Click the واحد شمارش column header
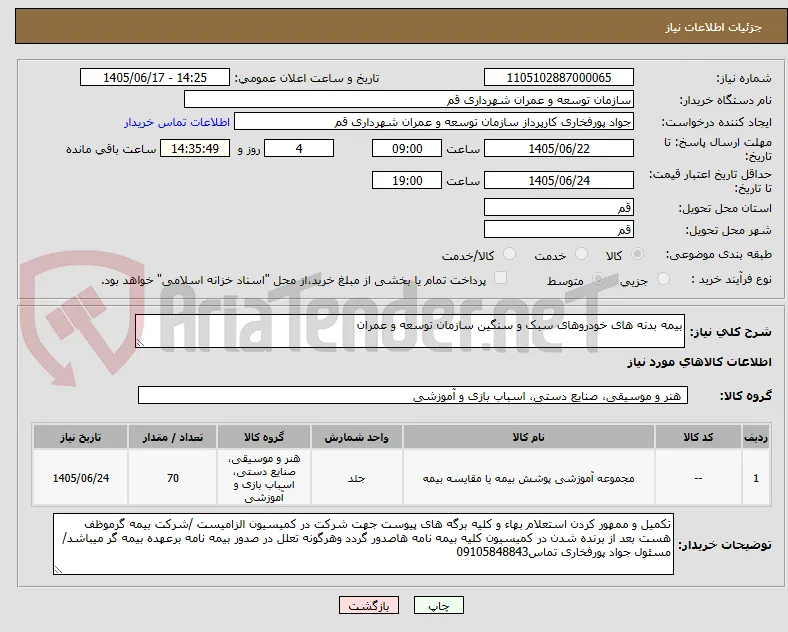788x632 pixels. (x=357, y=437)
